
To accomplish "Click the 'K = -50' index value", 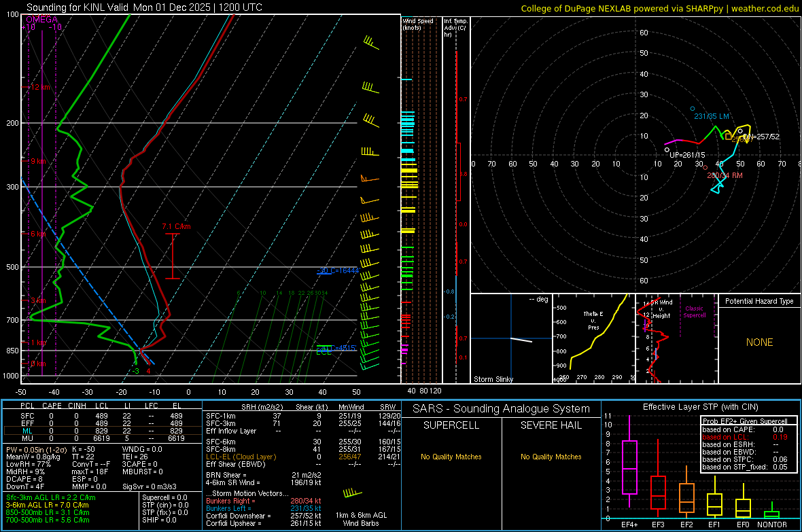I will click(84, 449).
